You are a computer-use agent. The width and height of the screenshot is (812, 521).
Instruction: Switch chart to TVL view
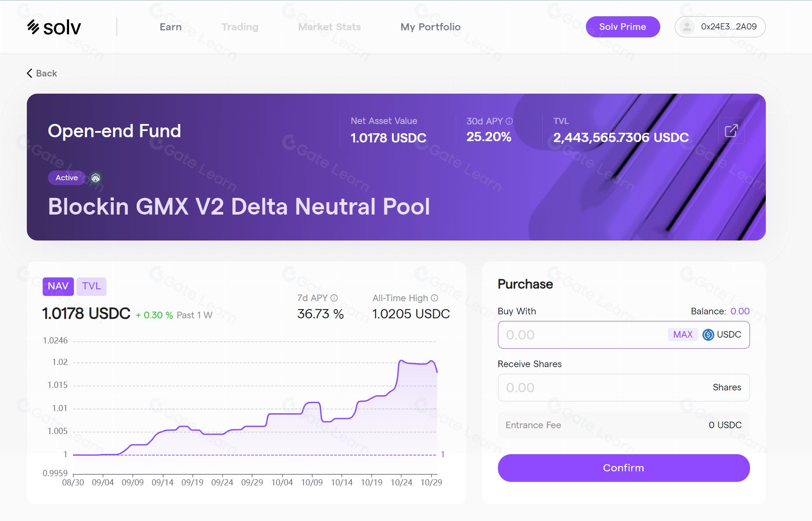pos(91,286)
